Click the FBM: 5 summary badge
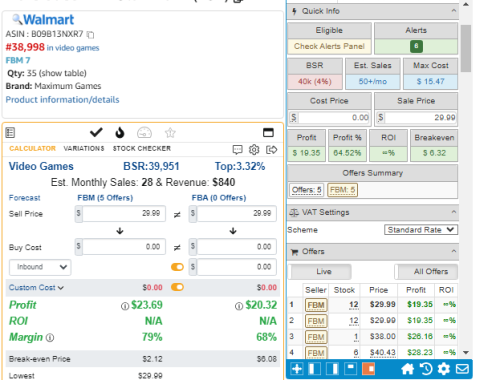500x380 pixels. [x=342, y=190]
